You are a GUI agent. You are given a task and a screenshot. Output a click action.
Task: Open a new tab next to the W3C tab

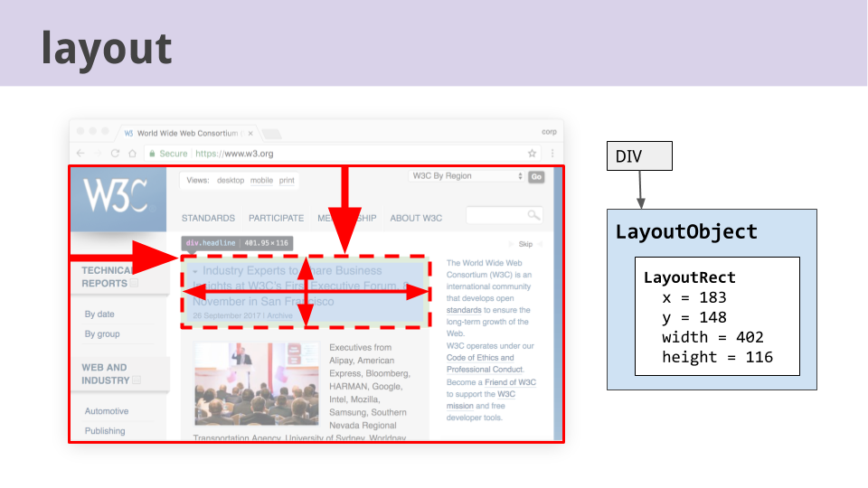(271, 134)
